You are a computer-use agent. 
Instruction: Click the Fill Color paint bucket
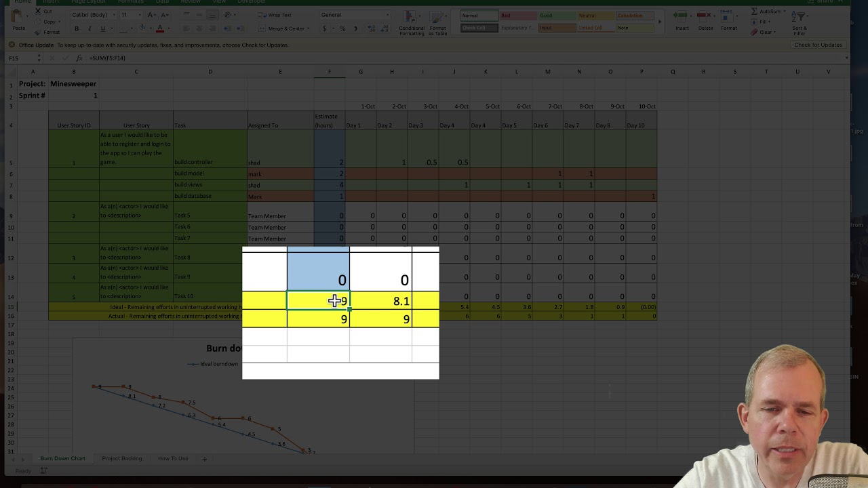[142, 28]
